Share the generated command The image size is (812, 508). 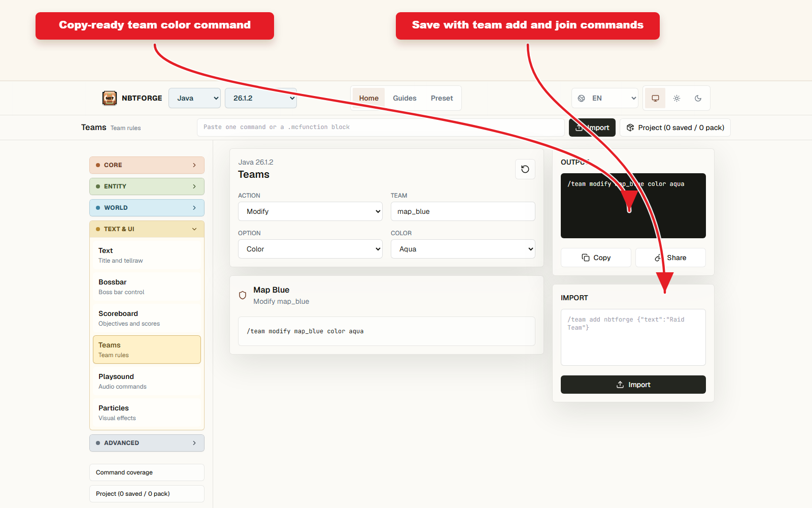pos(670,258)
